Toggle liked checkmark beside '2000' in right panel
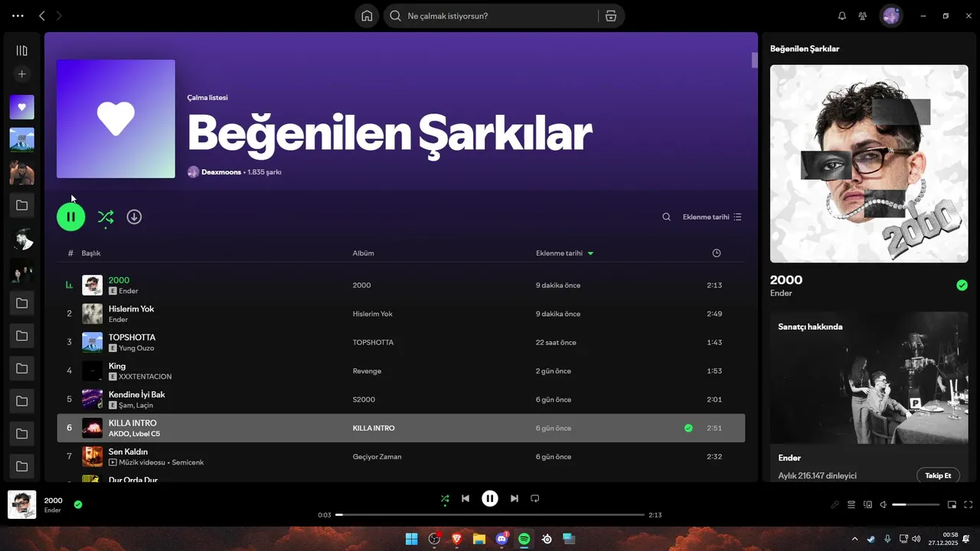 pyautogui.click(x=962, y=285)
